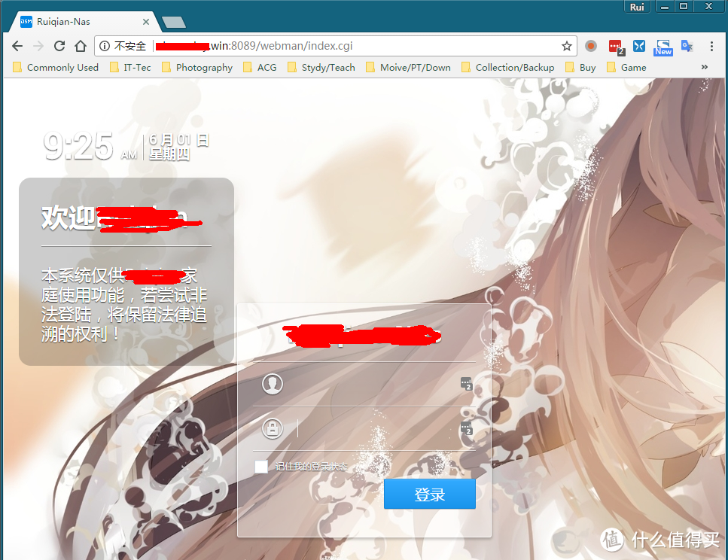Viewport: 728px width, 560px height.
Task: Open the Chrome three-dot menu
Action: click(x=711, y=46)
